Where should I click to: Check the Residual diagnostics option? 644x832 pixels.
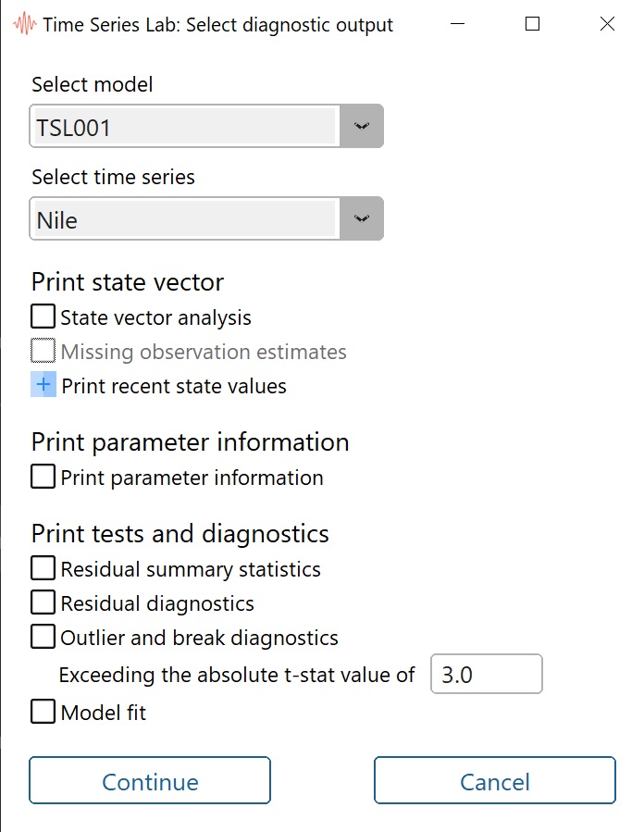coord(43,603)
